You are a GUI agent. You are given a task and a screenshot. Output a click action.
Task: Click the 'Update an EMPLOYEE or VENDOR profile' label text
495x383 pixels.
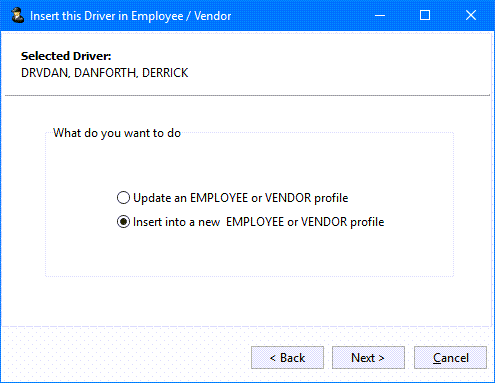[x=241, y=198]
